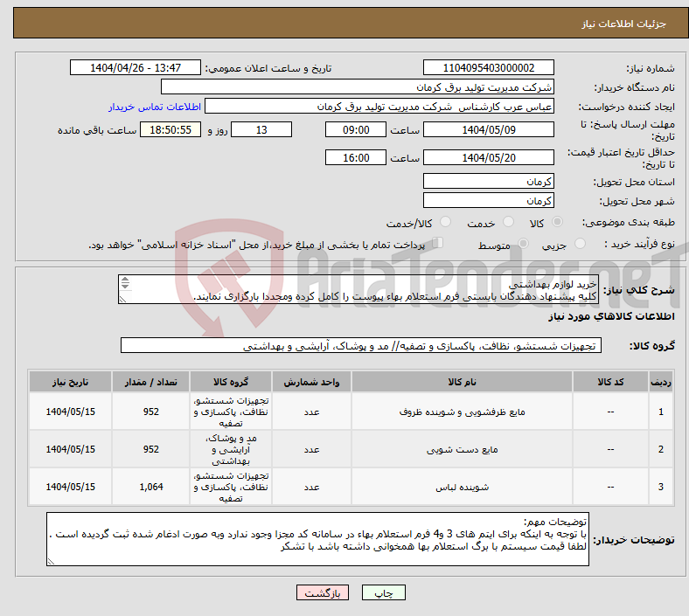
Task: Click the جزئیات اطلاعات نیاز header title
Action: [623, 24]
